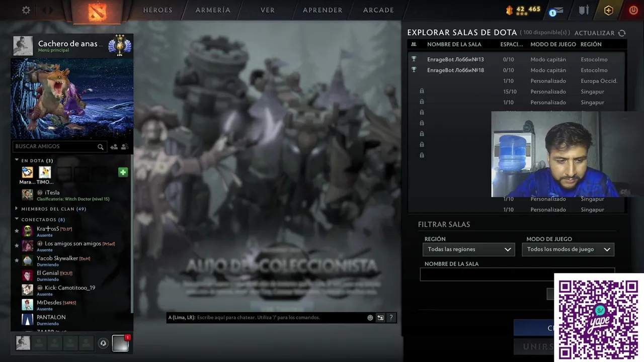644x362 pixels.
Task: Sort by MODO DE JUEGO column
Action: pyautogui.click(x=553, y=44)
